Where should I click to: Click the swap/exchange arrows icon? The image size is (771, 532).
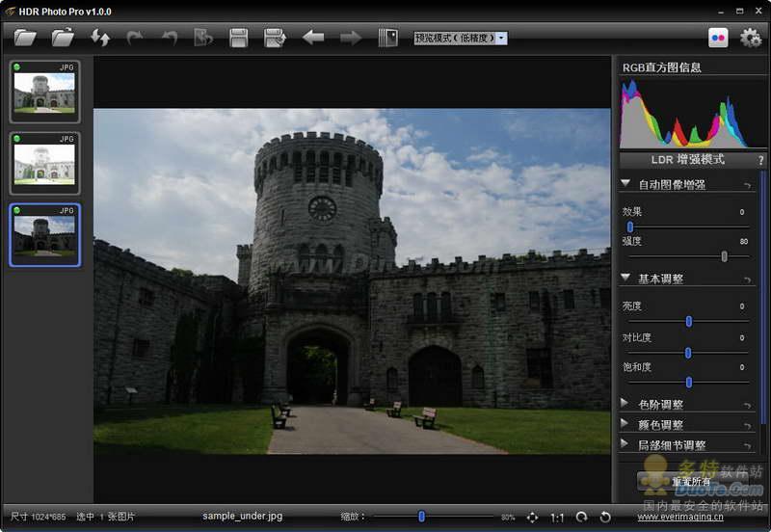point(100,38)
